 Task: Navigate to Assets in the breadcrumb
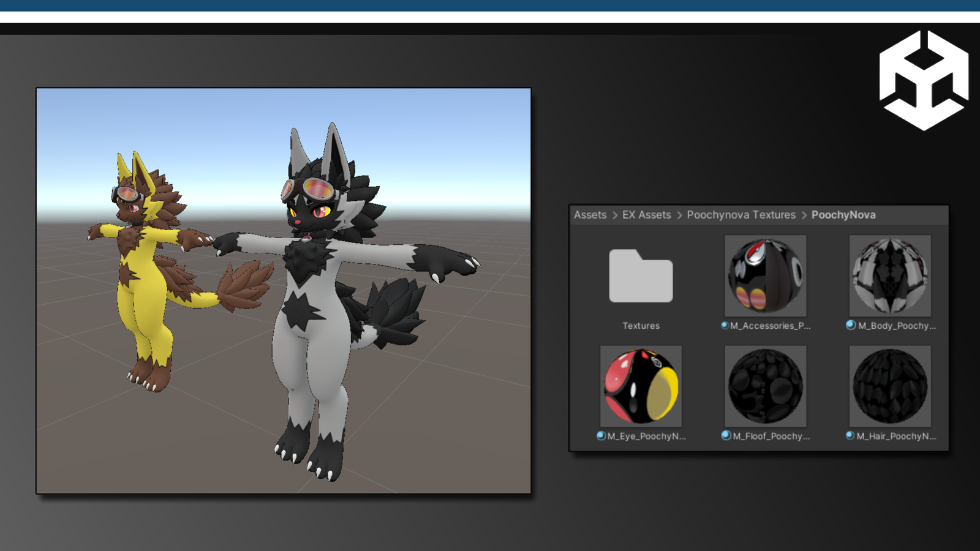(590, 215)
